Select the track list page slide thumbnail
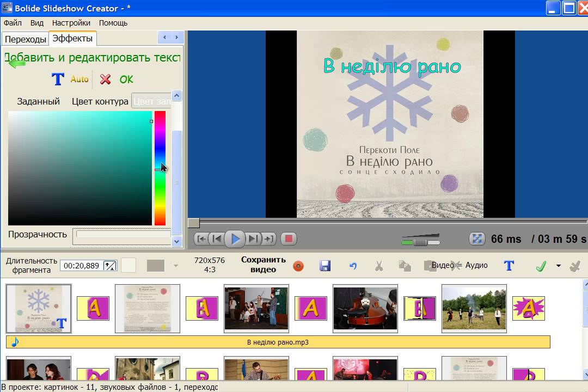This screenshot has width=588, height=392. (148, 309)
